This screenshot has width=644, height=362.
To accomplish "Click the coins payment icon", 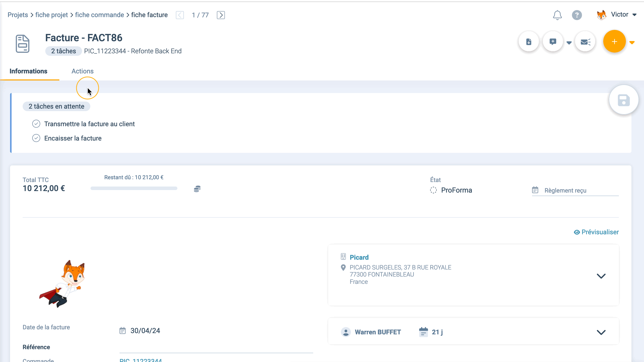I will point(197,189).
